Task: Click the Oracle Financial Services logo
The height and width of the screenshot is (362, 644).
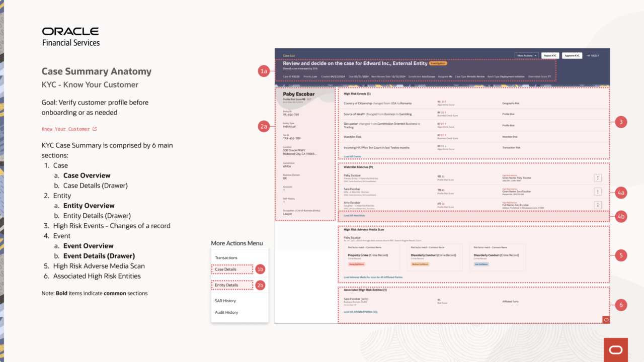Action: [x=70, y=37]
